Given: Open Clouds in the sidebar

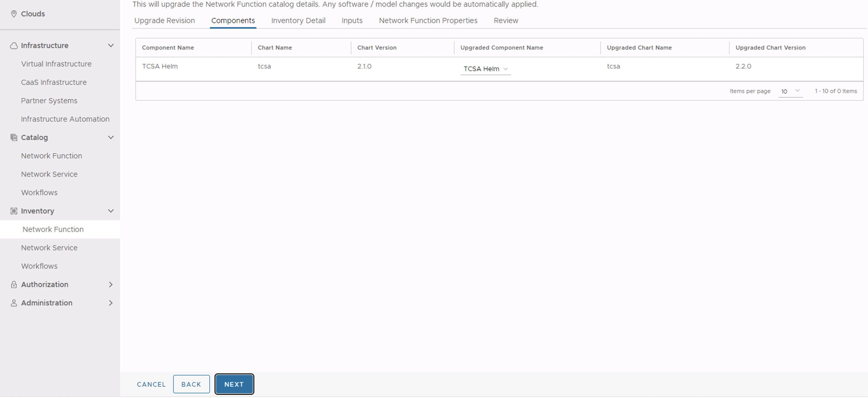Looking at the screenshot, I should click(33, 14).
